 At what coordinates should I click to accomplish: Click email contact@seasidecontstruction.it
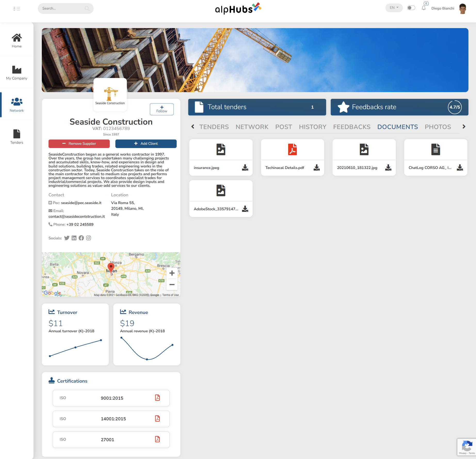[77, 216]
